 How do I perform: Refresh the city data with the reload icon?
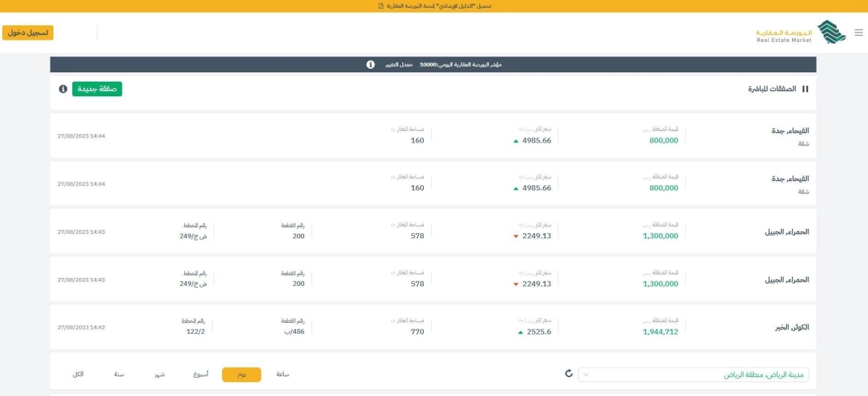point(569,374)
